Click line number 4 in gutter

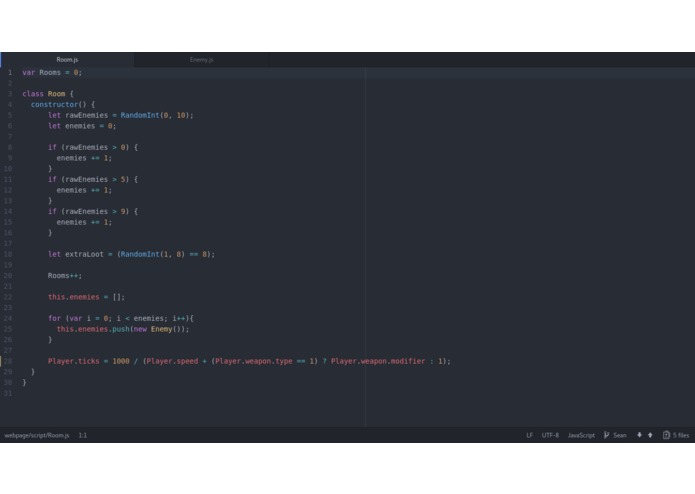[10, 105]
